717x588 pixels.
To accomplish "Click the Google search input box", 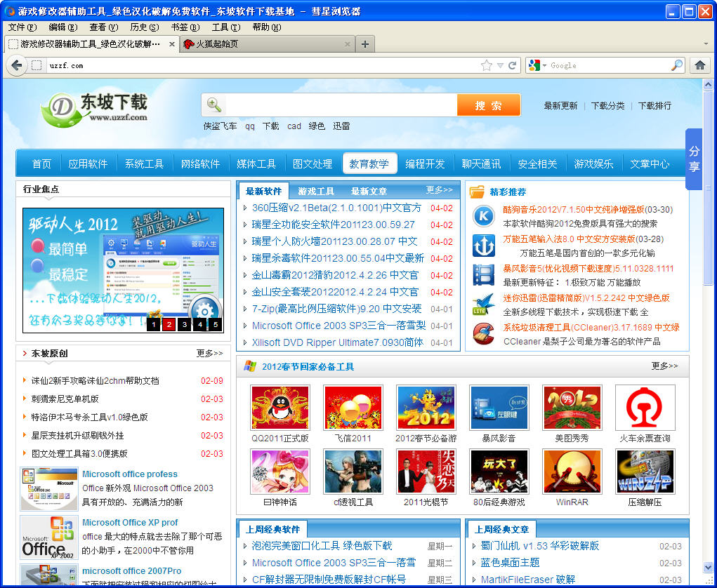I will [609, 65].
